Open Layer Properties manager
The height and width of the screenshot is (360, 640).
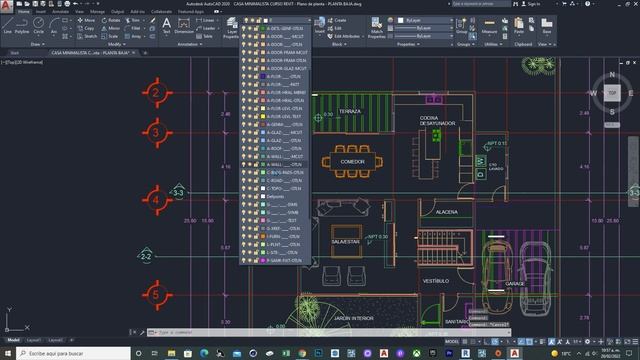coord(232,28)
